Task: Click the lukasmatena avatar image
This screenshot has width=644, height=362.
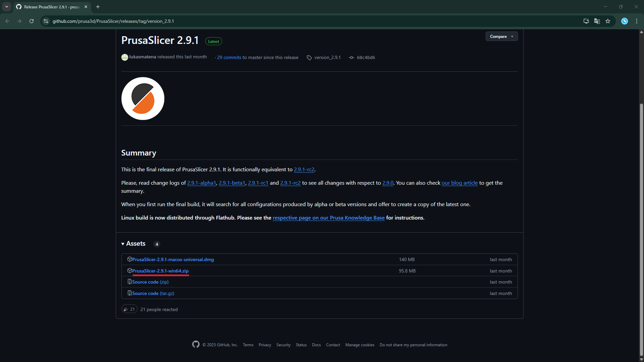Action: pos(124,57)
